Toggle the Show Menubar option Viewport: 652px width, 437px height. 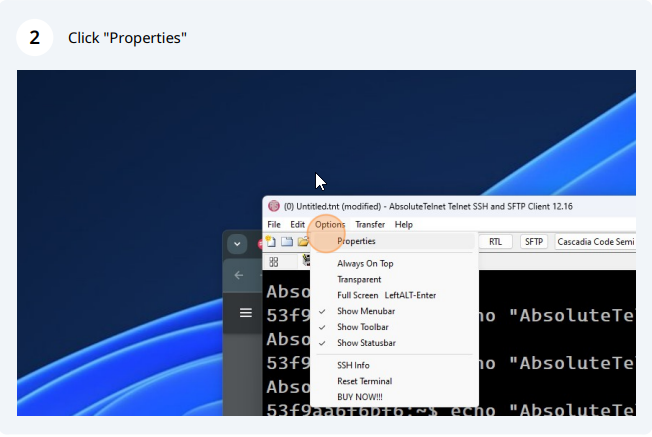click(x=363, y=311)
